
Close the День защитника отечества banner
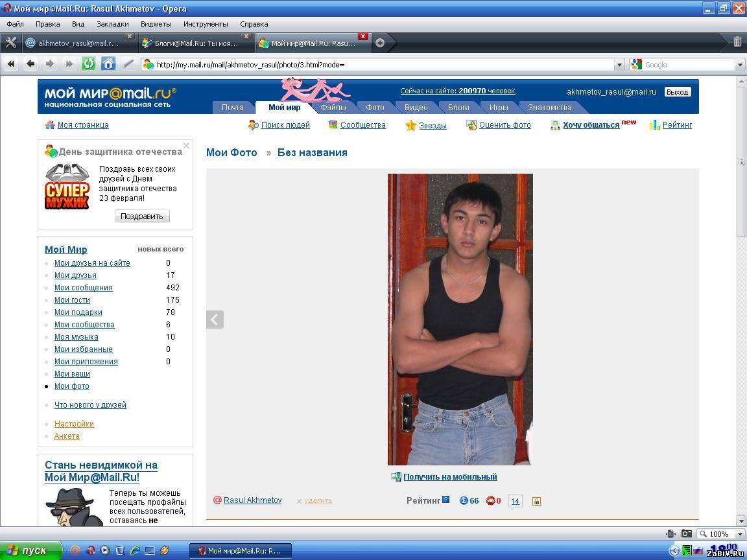pos(186,146)
